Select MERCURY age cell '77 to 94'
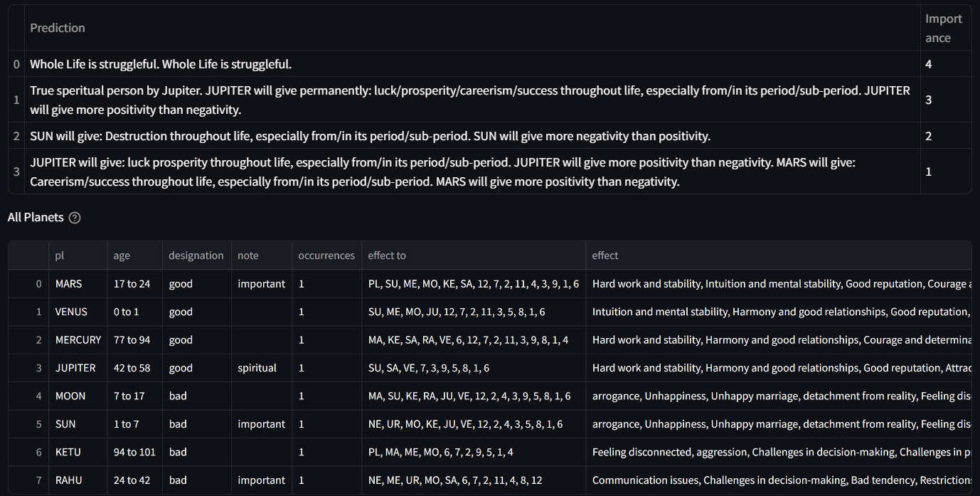 pyautogui.click(x=135, y=340)
